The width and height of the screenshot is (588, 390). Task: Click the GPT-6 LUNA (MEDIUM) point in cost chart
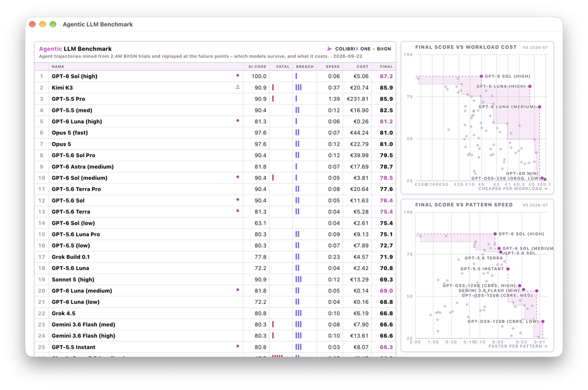(x=540, y=107)
